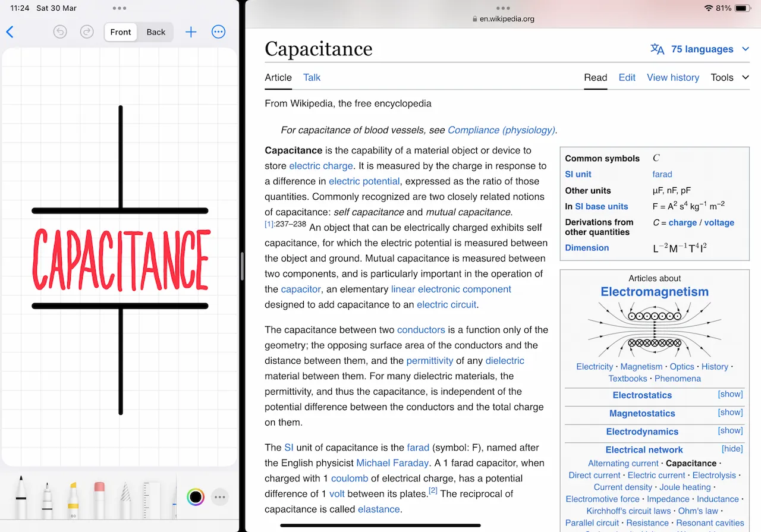
Task: Show the Electrostatics section
Action: coord(730,394)
